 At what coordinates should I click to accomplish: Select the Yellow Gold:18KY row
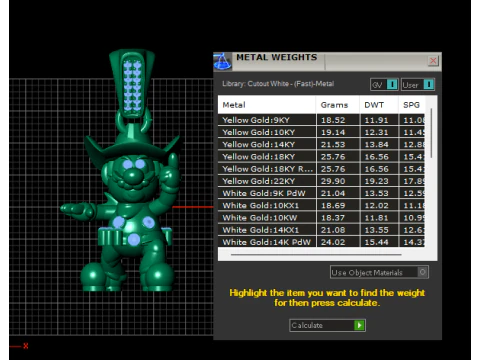coord(321,157)
